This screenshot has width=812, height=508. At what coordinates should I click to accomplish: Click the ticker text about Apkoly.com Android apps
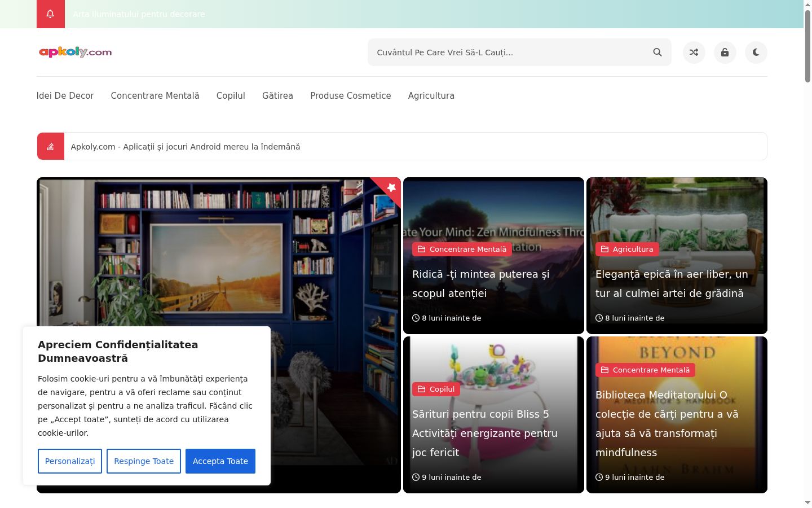(186, 147)
